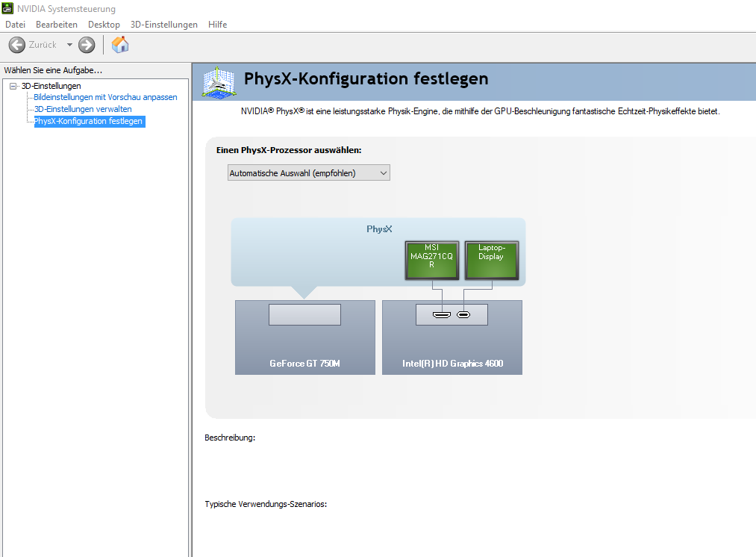This screenshot has height=557, width=756.
Task: Select the Laptop-Display monitor icon
Action: pyautogui.click(x=491, y=260)
